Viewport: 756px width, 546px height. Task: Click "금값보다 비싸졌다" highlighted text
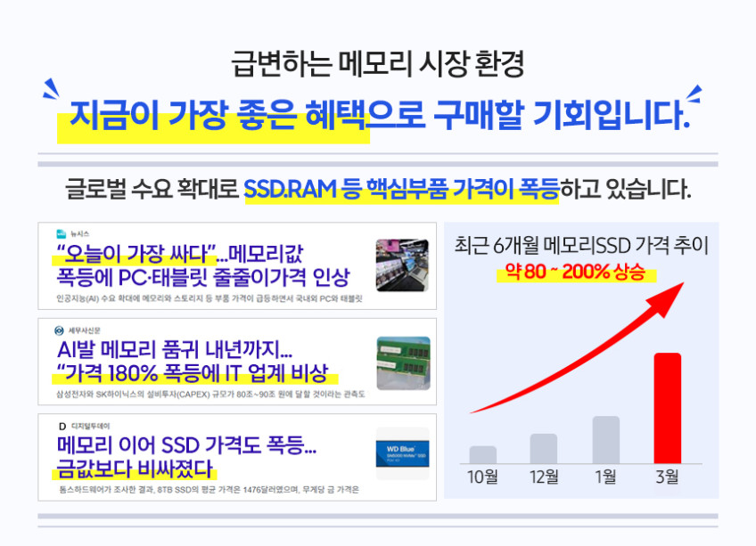(135, 469)
